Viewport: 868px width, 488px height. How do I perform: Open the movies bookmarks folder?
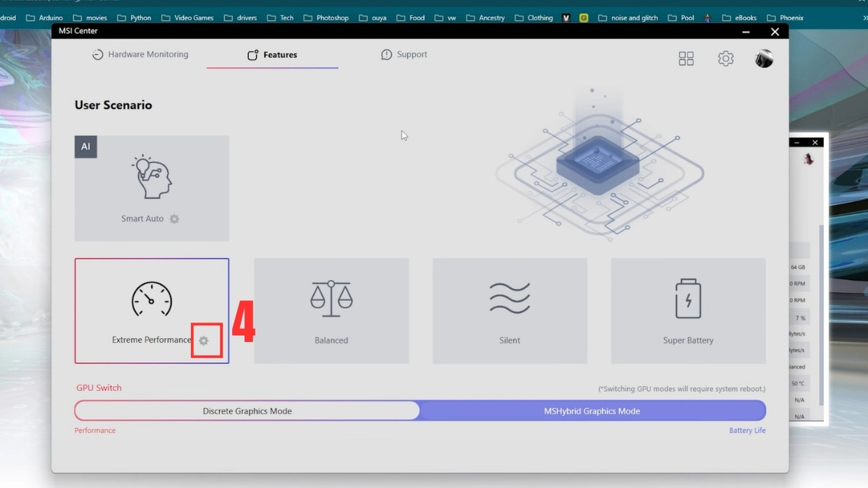[90, 17]
